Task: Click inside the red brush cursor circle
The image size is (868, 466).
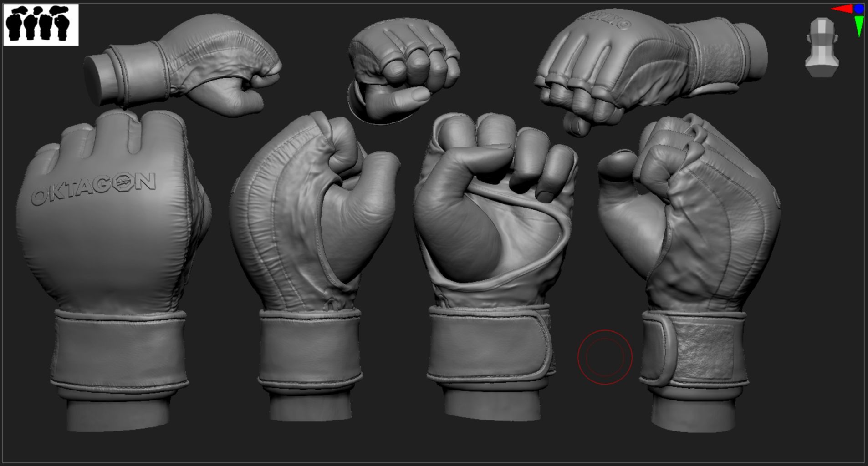Action: click(605, 357)
